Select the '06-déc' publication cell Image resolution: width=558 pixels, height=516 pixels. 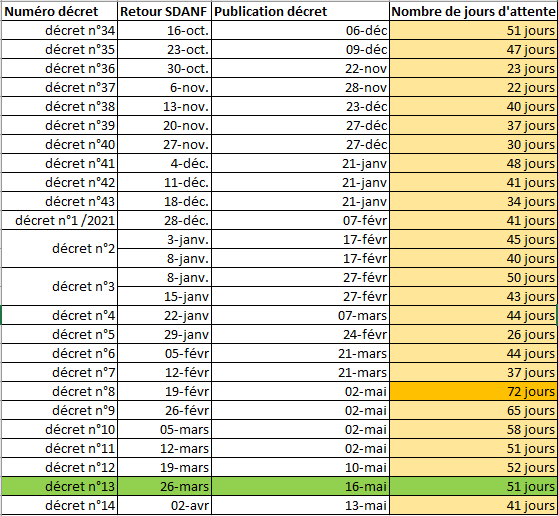tap(300, 30)
